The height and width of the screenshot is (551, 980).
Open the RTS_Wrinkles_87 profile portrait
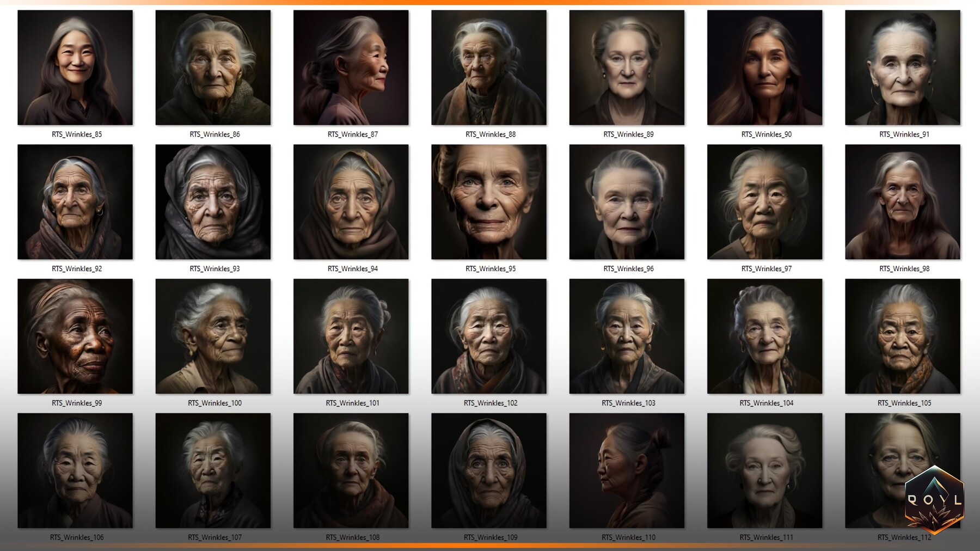pos(351,66)
